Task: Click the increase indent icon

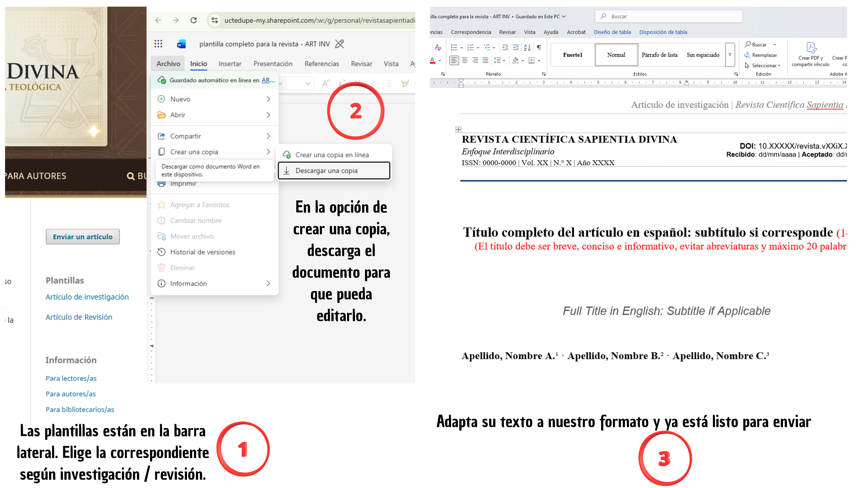Action: coord(516,47)
